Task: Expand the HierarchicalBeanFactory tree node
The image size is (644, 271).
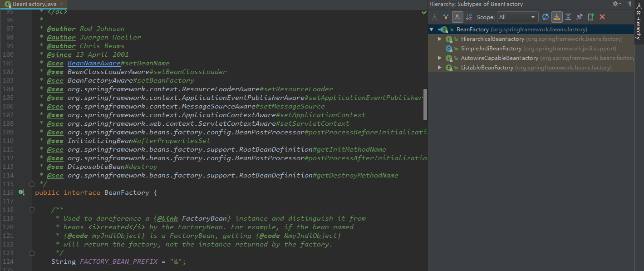Action: click(x=439, y=39)
